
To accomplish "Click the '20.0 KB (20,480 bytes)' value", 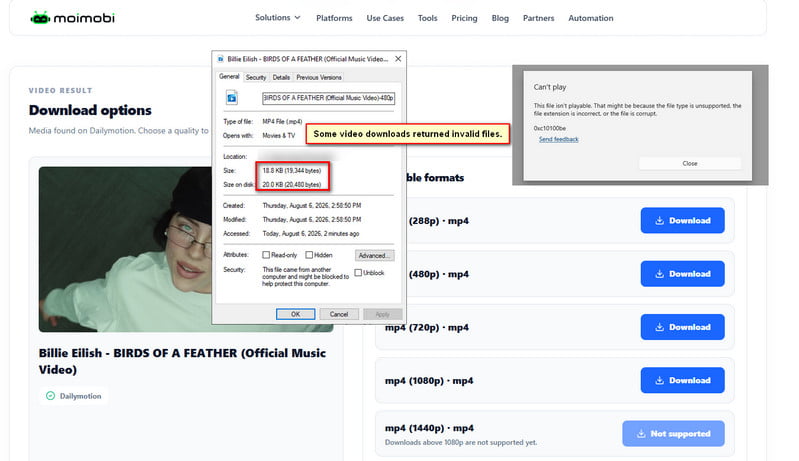I will 292,184.
